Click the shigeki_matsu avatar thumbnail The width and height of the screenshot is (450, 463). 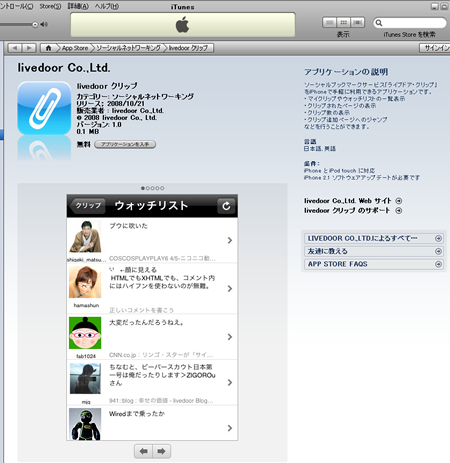coord(85,237)
